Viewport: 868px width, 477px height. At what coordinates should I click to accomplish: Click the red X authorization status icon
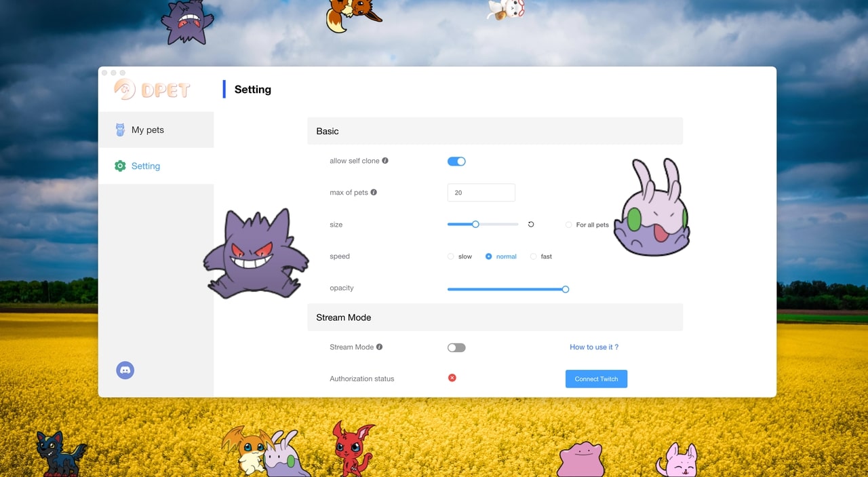[452, 378]
